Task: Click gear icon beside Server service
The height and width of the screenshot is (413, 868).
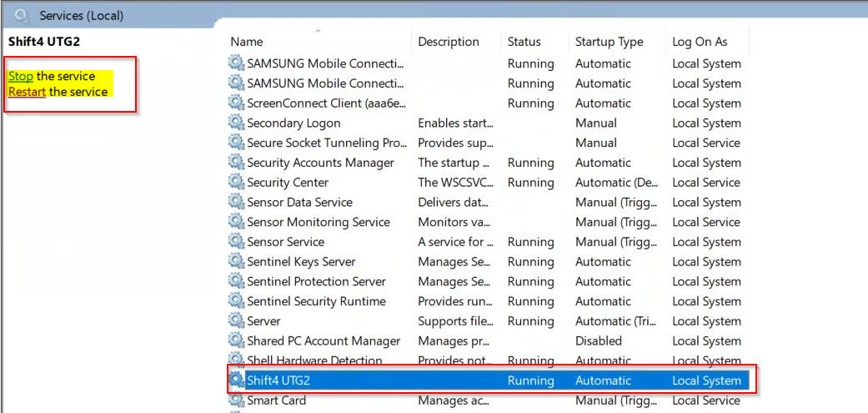Action: 237,321
